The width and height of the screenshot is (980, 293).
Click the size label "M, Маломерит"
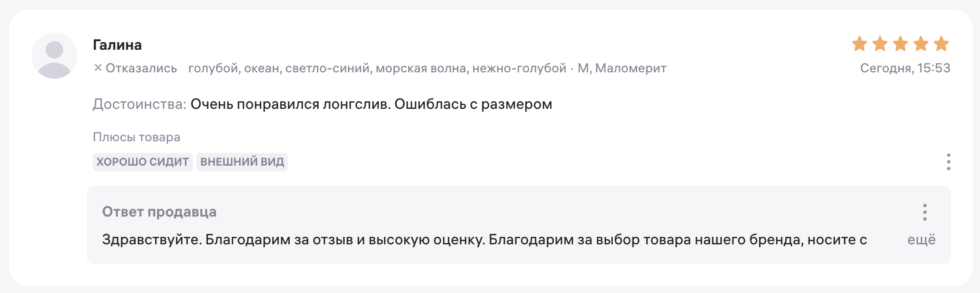point(621,68)
